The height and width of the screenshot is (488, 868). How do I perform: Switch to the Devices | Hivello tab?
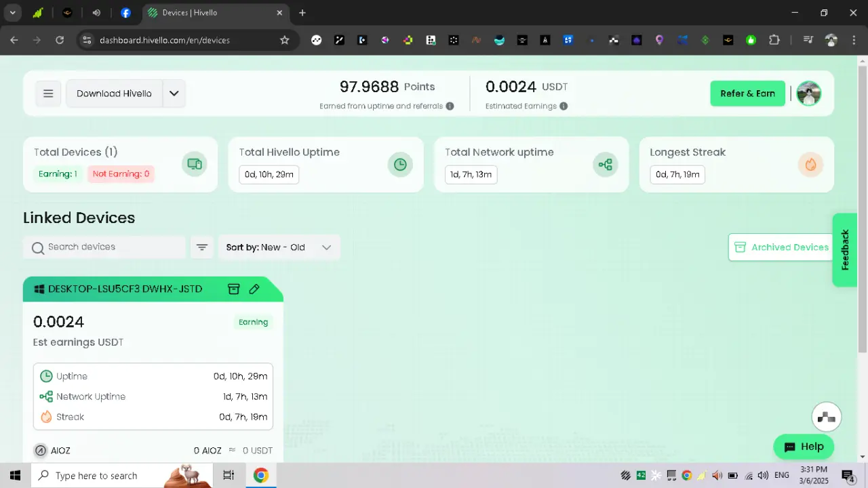tap(216, 13)
